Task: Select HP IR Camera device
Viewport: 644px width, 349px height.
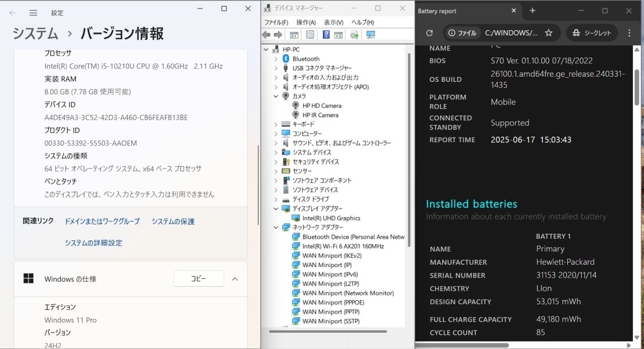Action: pyautogui.click(x=321, y=115)
